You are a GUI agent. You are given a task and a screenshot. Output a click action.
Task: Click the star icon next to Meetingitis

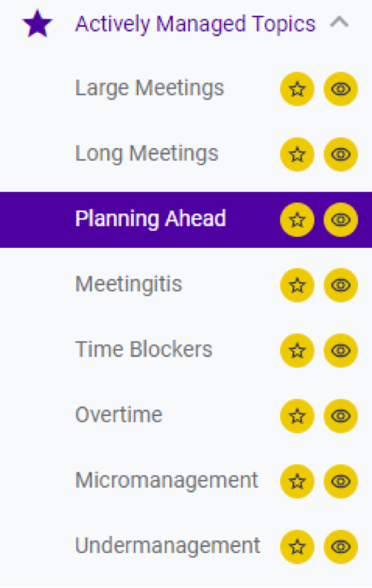click(297, 285)
